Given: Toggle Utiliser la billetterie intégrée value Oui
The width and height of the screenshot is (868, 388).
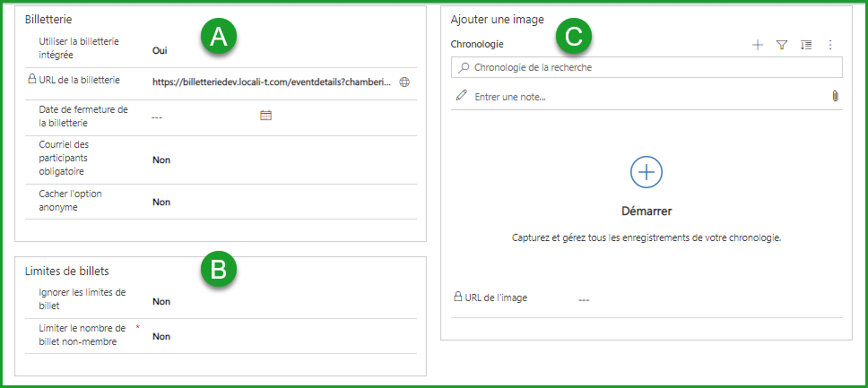Looking at the screenshot, I should [x=161, y=52].
